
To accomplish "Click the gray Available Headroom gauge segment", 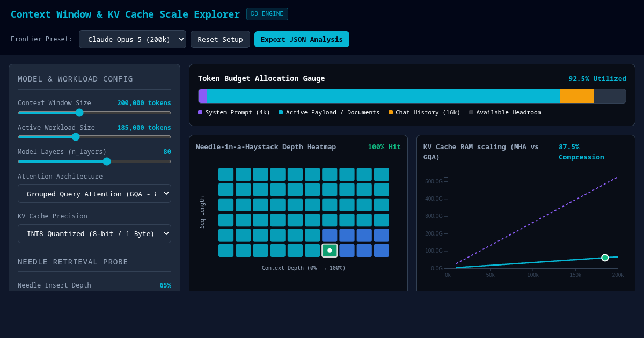I will [x=610, y=96].
